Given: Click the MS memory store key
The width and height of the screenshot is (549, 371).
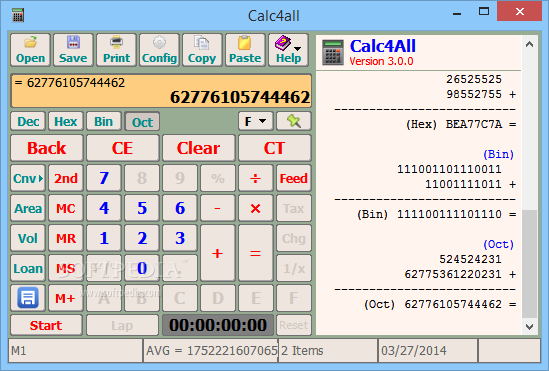Looking at the screenshot, I should [66, 268].
